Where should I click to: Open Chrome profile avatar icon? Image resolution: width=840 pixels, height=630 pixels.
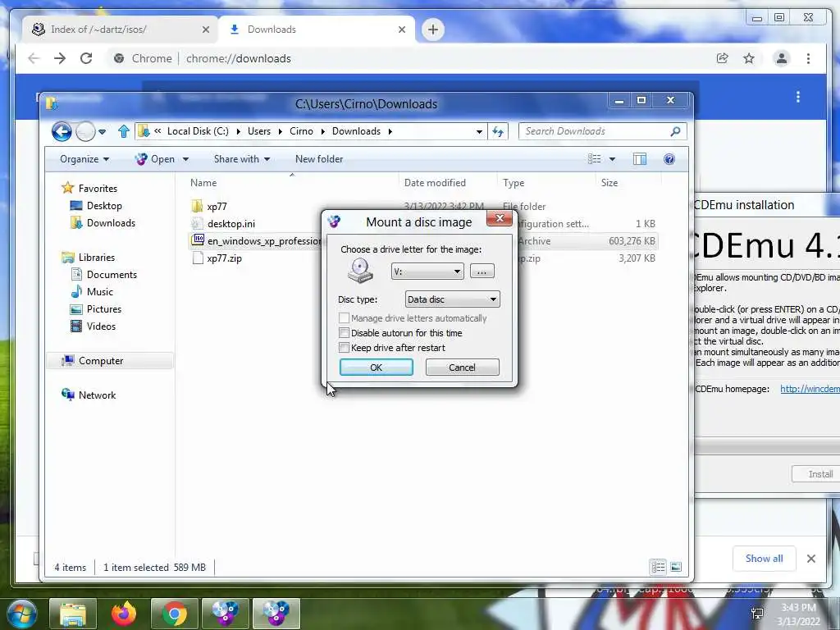(782, 58)
